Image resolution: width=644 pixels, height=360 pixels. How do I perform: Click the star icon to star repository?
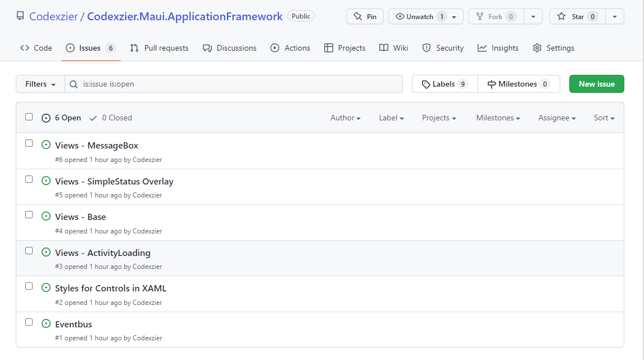561,16
